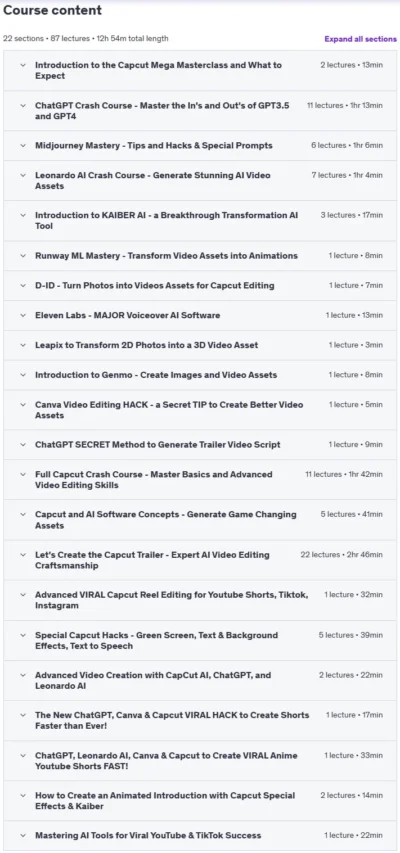The height and width of the screenshot is (853, 400).
Task: Expand the D-ID Turn Photos into Videos chevron
Action: point(23,286)
